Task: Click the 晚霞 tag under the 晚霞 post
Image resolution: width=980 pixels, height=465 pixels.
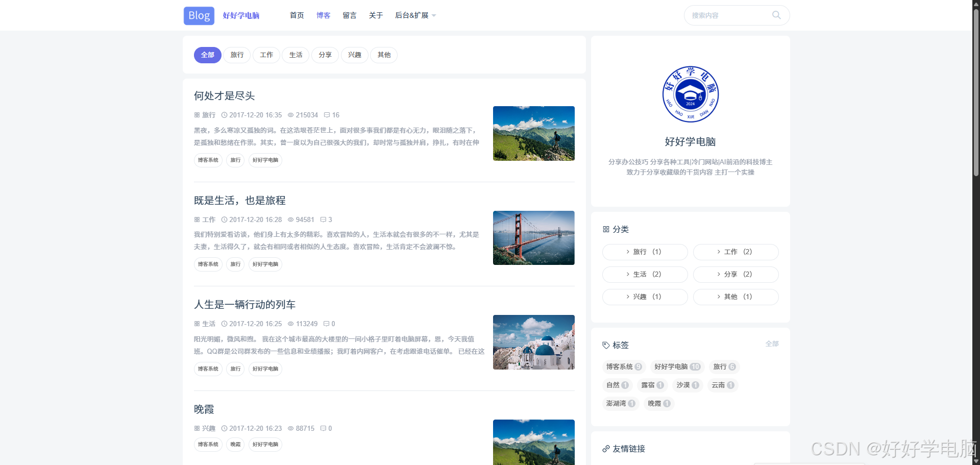Action: pos(235,445)
